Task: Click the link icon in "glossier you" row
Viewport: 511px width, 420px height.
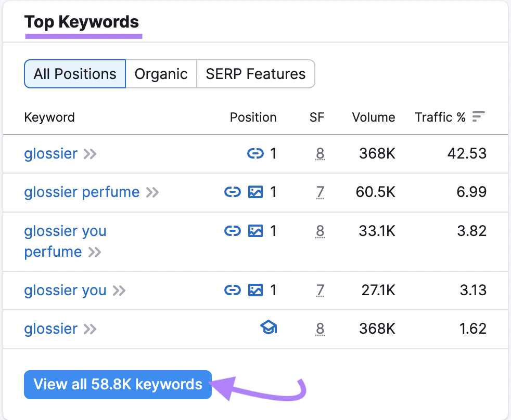Action: [x=233, y=290]
